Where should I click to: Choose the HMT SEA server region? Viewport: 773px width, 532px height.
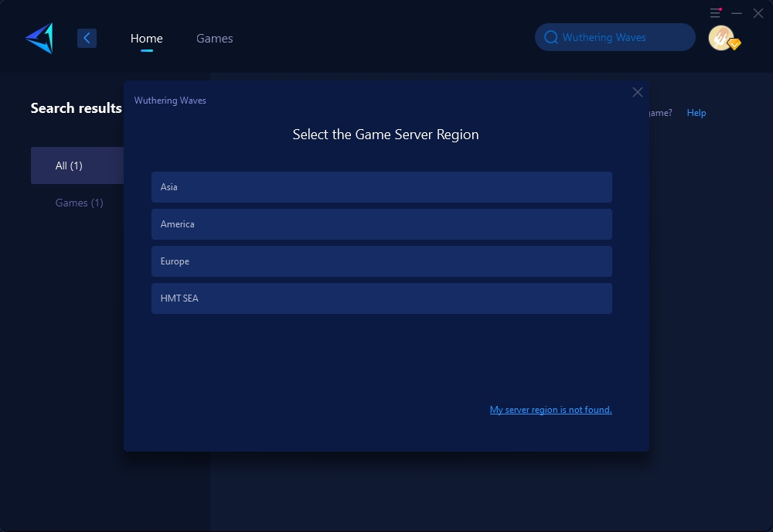(x=382, y=298)
